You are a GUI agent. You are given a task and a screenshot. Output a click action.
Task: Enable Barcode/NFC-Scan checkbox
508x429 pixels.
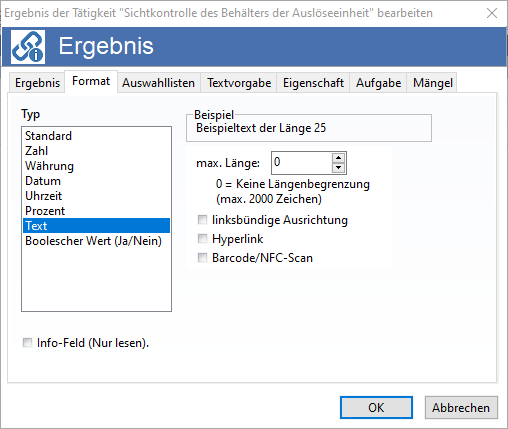pyautogui.click(x=202, y=258)
